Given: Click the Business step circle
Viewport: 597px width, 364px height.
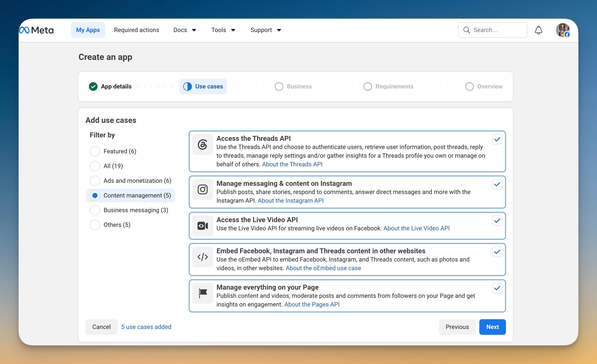Looking at the screenshot, I should (279, 87).
